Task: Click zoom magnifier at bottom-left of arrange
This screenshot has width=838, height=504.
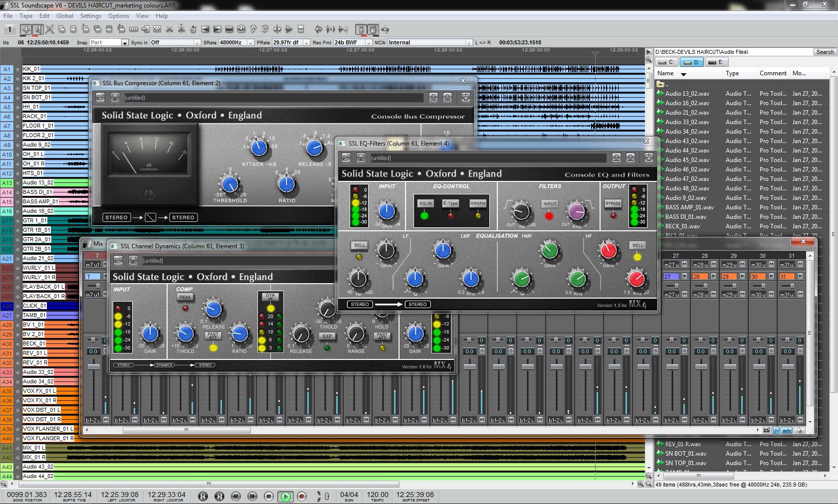Action: [4, 484]
